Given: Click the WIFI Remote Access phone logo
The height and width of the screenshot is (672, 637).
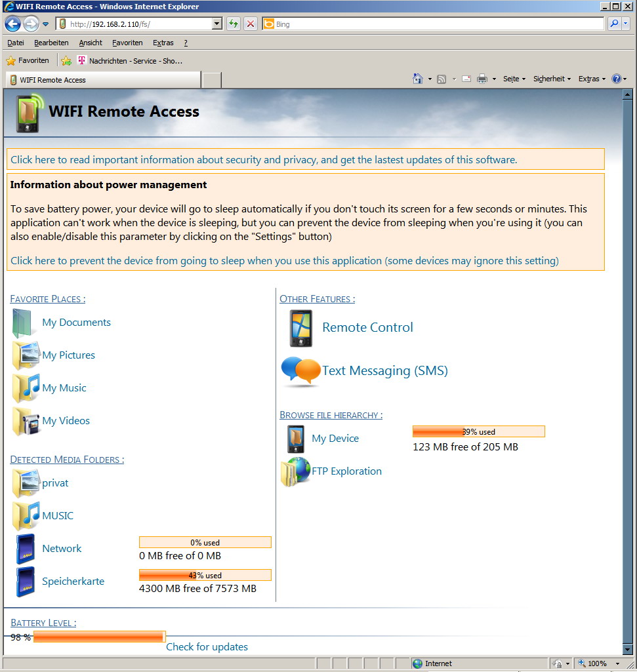Looking at the screenshot, I should 30,113.
